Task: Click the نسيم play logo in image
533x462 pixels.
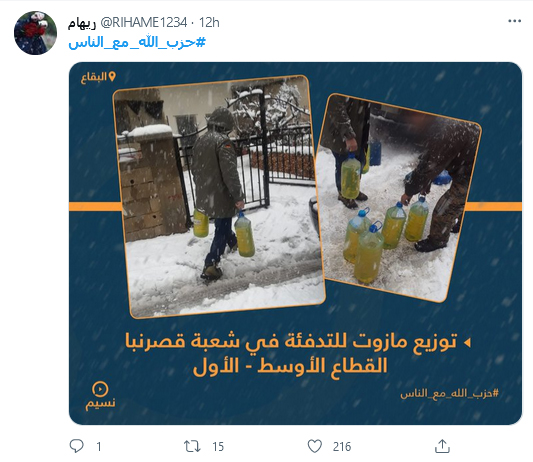Action: [100, 396]
